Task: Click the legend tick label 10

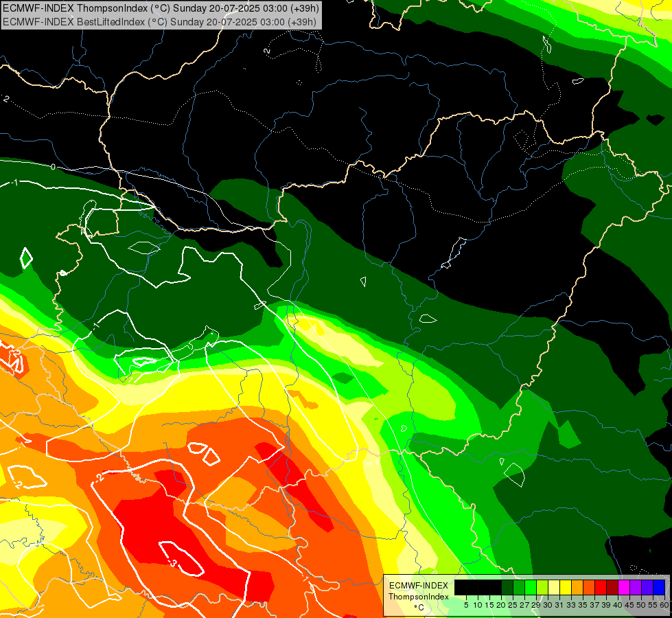Action: click(x=478, y=605)
